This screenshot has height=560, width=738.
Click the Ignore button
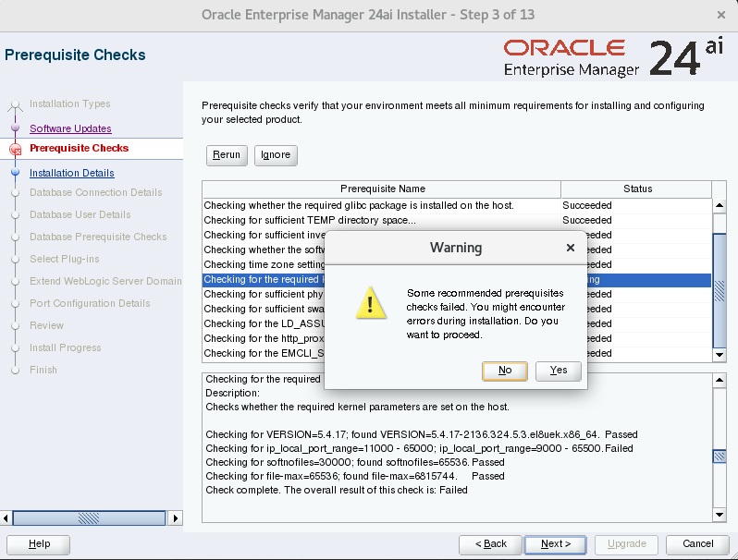[276, 155]
